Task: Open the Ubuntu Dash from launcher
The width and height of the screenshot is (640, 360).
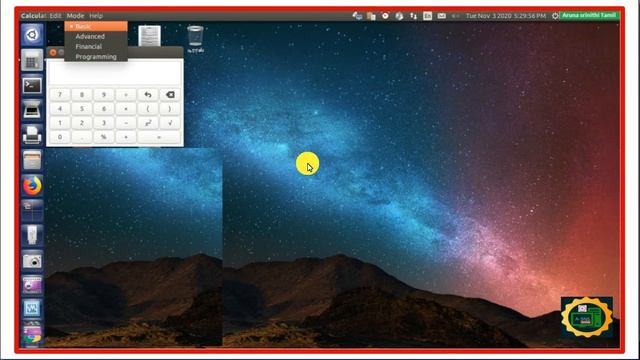Action: pos(32,35)
